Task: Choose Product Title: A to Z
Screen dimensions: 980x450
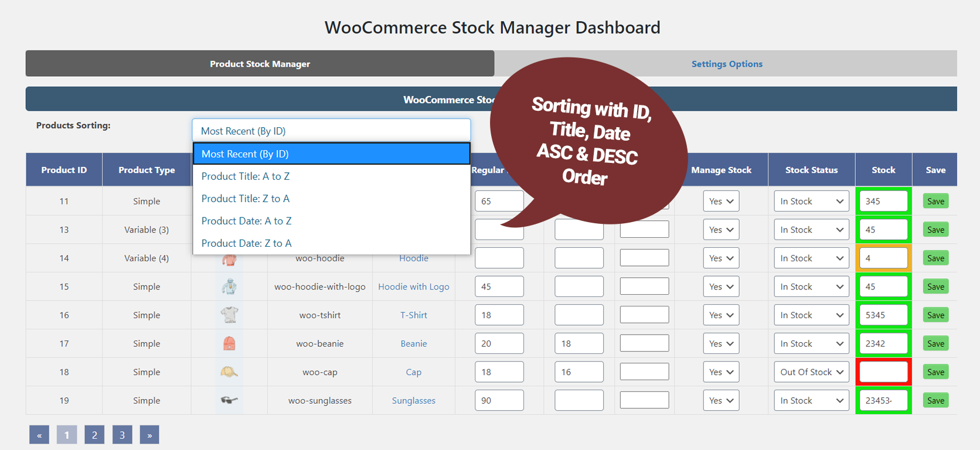Action: point(331,176)
